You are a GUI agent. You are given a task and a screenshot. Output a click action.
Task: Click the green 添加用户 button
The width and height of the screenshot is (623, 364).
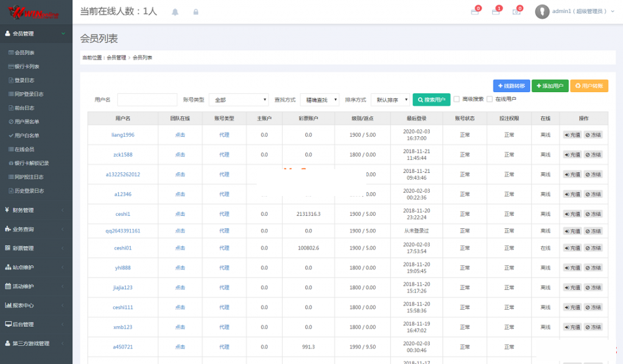click(x=550, y=86)
